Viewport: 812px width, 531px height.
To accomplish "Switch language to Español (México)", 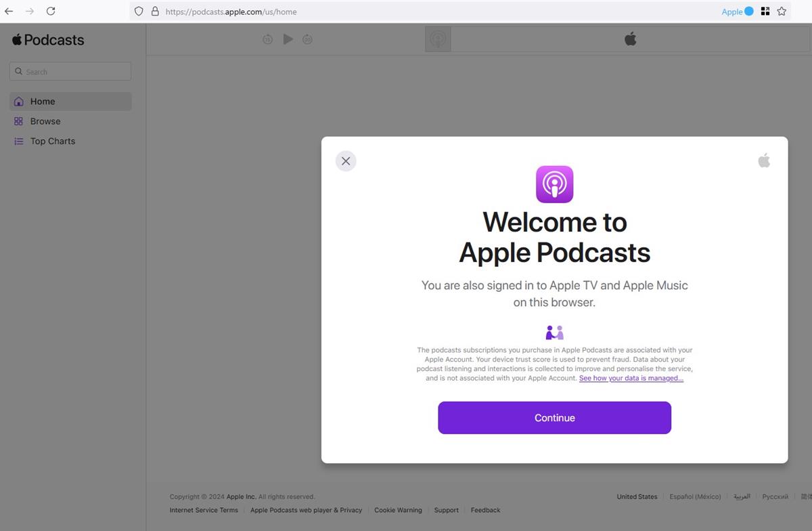I will [x=695, y=496].
